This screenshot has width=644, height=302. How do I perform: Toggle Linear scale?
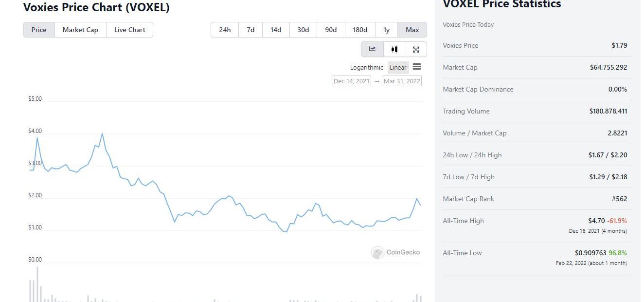398,68
